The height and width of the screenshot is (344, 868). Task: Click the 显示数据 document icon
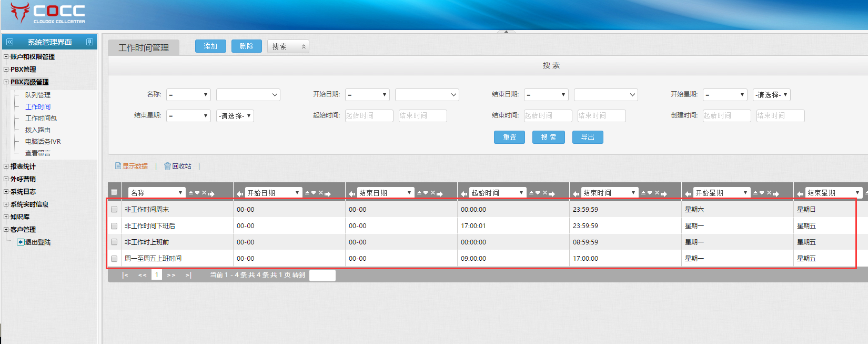pyautogui.click(x=118, y=166)
